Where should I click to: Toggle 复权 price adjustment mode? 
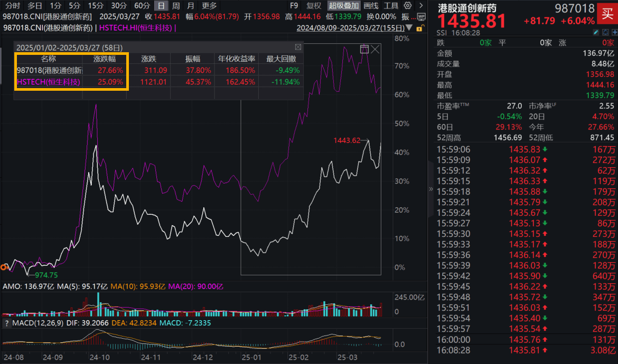pos(314,6)
